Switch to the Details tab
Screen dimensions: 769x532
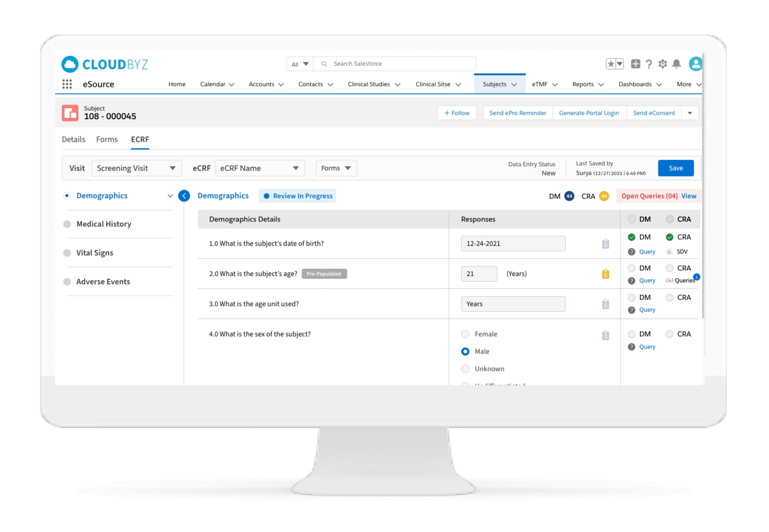point(73,139)
